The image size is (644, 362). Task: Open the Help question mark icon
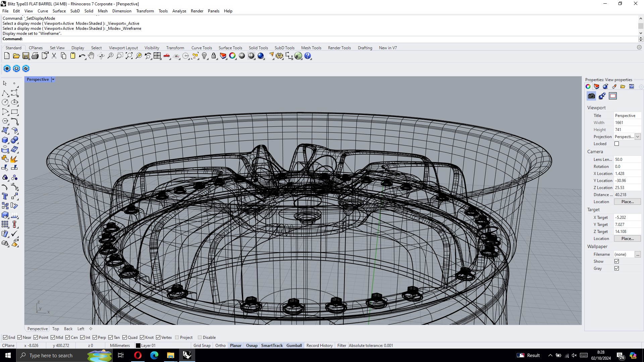point(308,56)
